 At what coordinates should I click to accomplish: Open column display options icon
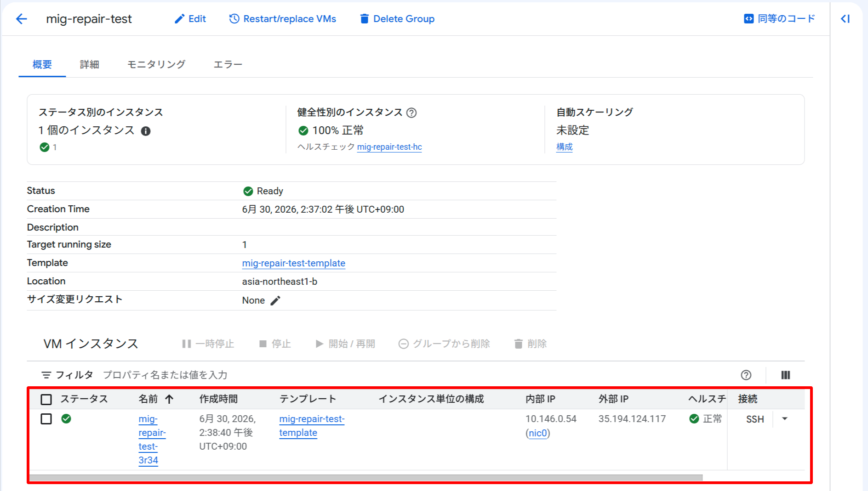(x=786, y=375)
